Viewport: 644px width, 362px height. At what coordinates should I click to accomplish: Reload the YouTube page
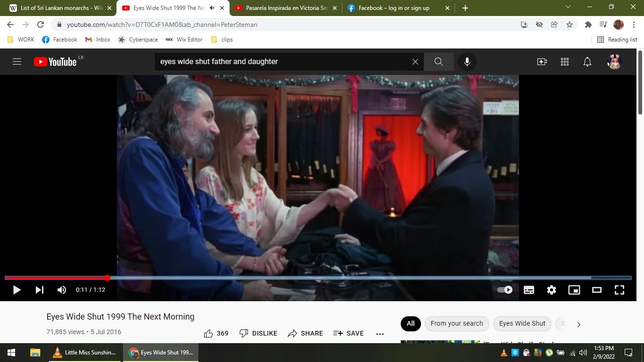(41, 25)
